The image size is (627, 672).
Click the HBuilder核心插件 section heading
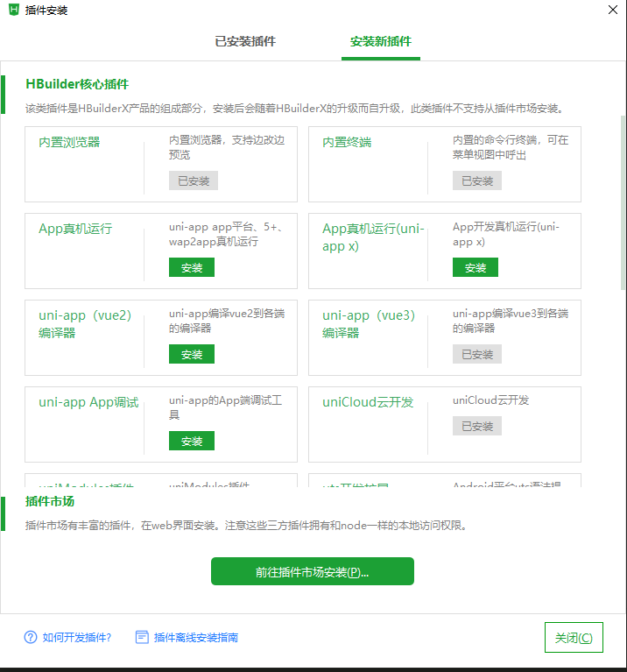[x=77, y=84]
